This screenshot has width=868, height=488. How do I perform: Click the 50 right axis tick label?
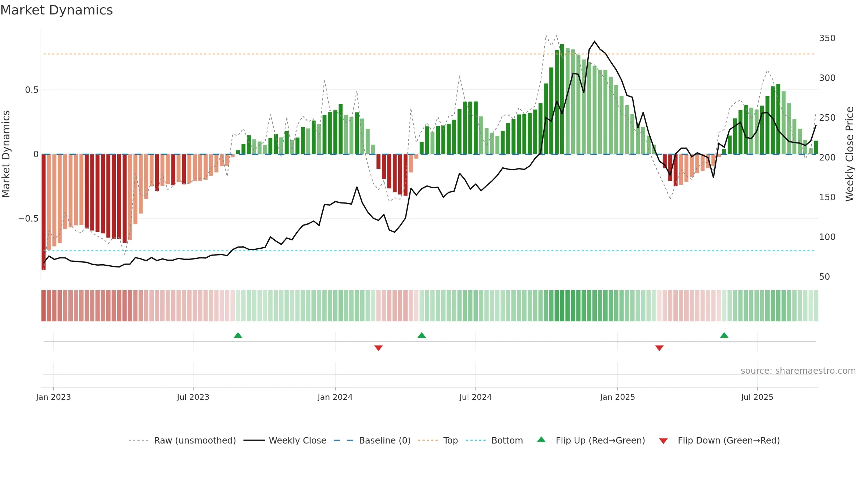point(825,277)
